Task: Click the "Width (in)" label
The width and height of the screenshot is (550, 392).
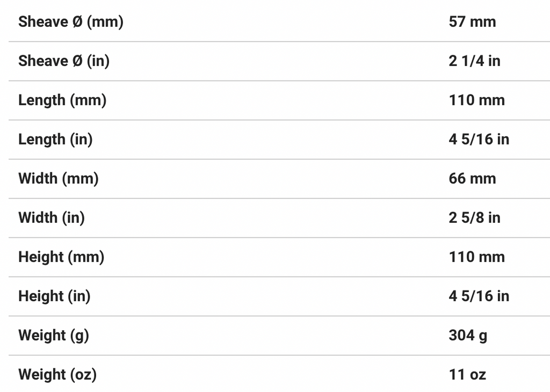Action: coord(52,218)
